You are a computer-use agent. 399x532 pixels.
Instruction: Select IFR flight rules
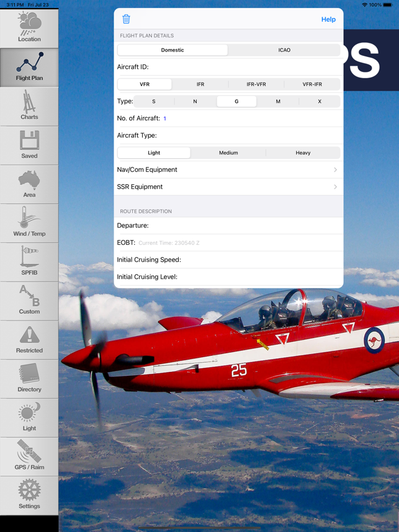click(x=200, y=84)
